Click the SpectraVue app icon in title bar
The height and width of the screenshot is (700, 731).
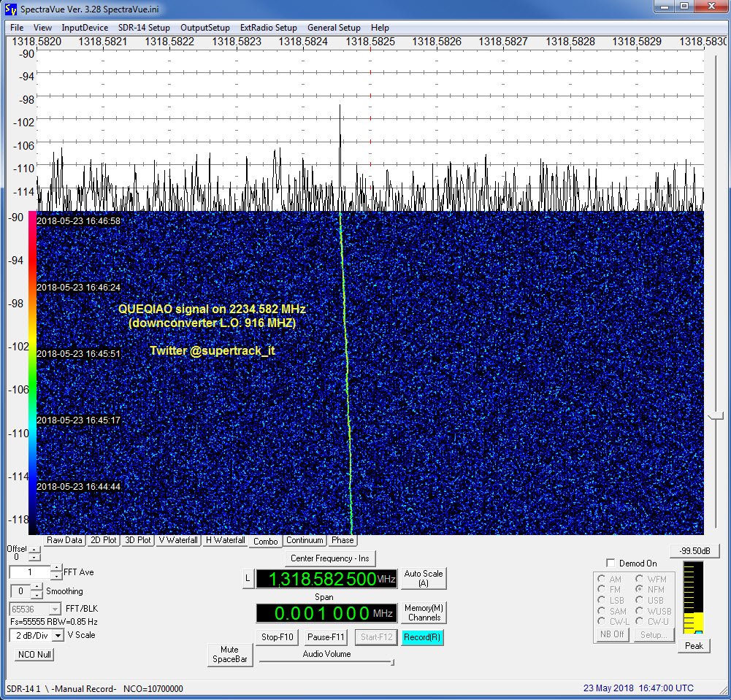point(9,7)
